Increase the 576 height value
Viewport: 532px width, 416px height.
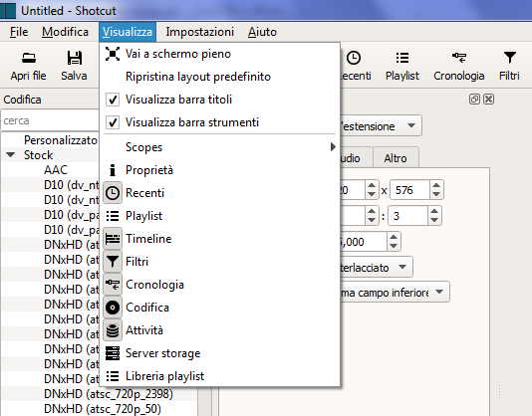click(436, 185)
